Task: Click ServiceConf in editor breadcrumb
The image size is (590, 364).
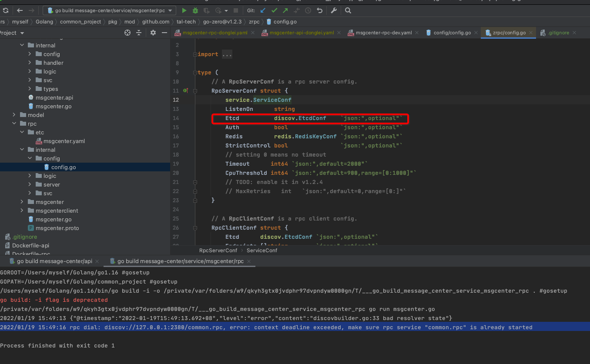Action: (262, 250)
